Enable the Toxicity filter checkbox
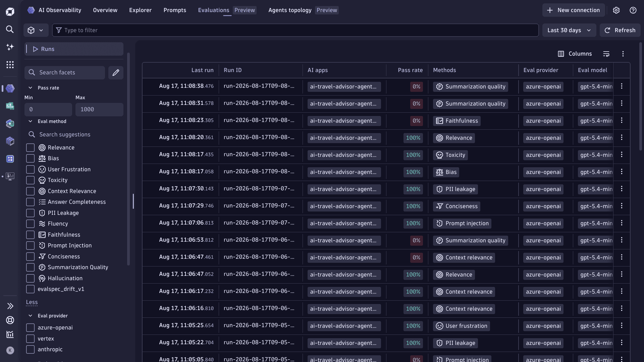The image size is (644, 362). point(30,180)
